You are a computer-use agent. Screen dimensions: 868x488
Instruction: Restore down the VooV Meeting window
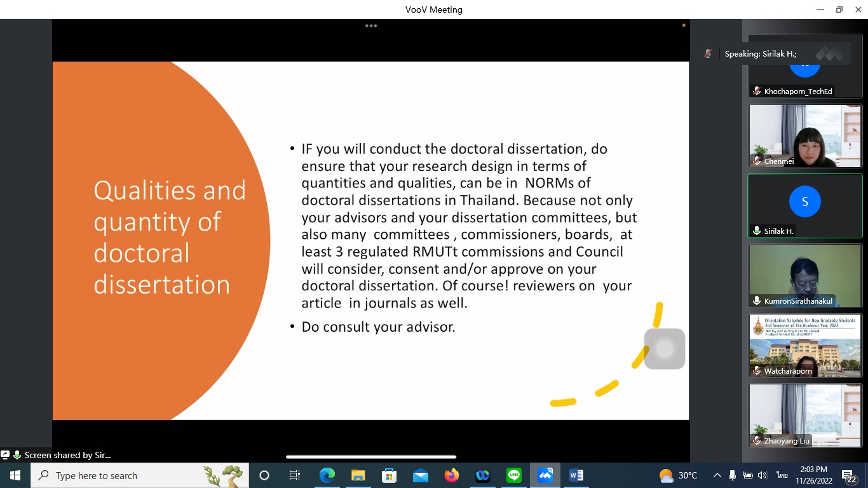(839, 10)
